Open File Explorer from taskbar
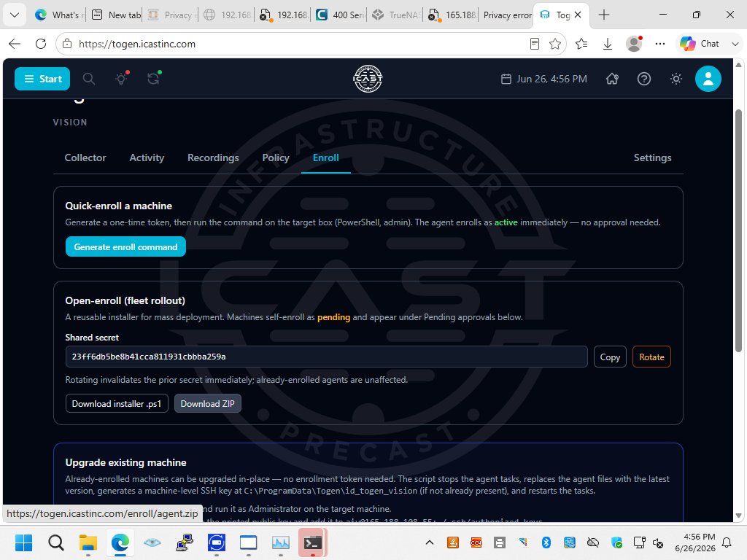747x560 pixels. point(88,542)
